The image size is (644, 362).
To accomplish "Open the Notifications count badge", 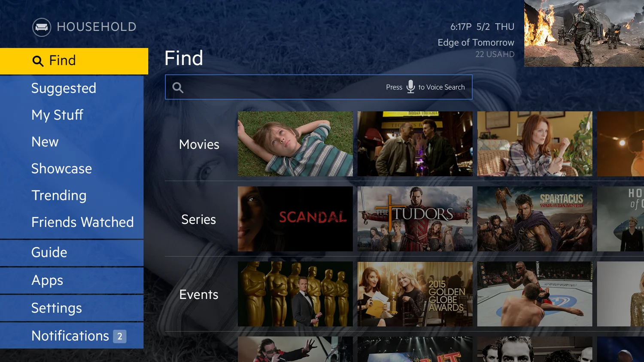I will click(x=120, y=336).
